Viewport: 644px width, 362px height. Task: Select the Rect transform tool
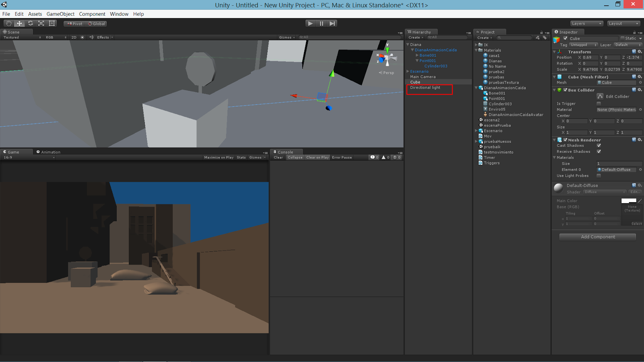click(x=52, y=23)
